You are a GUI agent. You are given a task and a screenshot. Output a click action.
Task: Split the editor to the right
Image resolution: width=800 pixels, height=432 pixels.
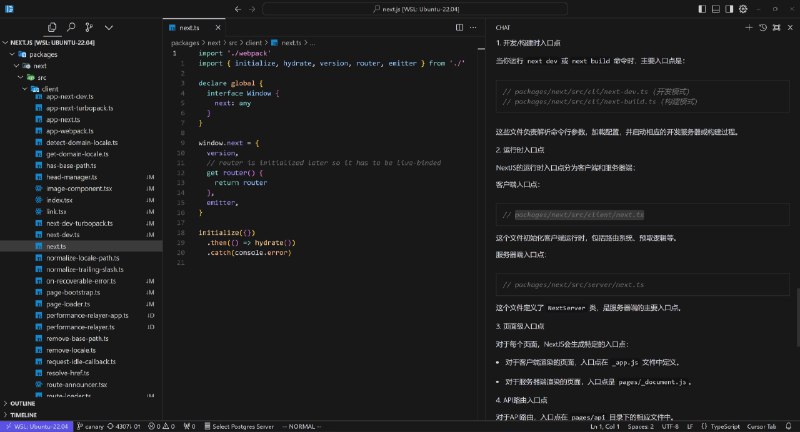[459, 28]
